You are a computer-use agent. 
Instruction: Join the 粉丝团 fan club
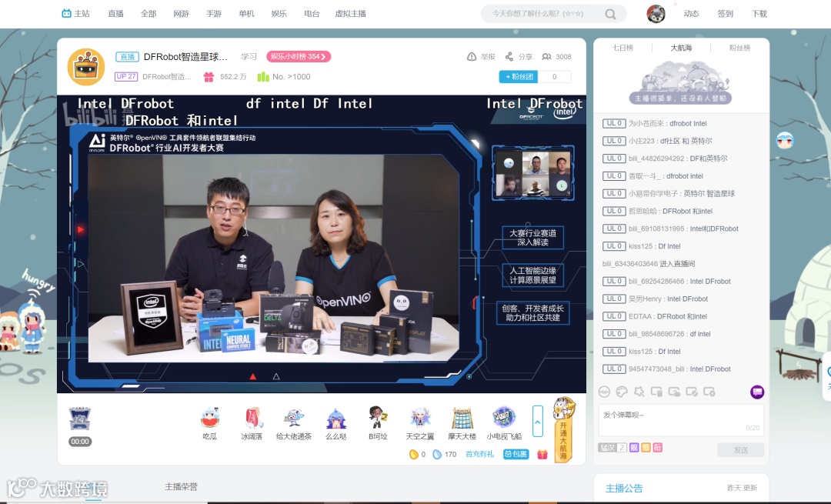click(519, 77)
